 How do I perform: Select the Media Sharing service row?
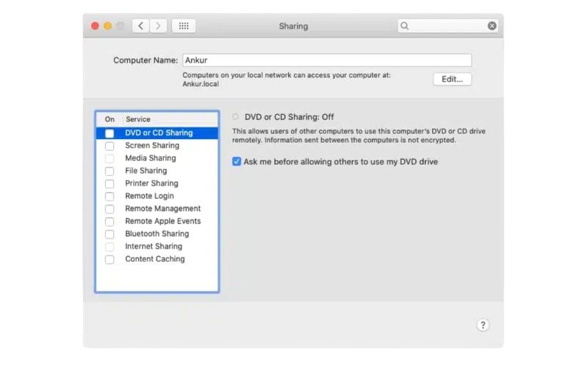pos(157,158)
